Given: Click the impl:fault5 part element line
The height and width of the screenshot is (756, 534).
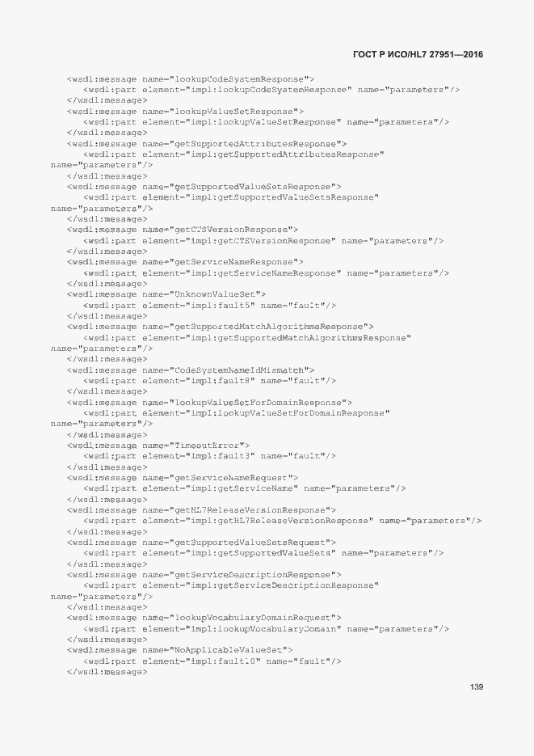Looking at the screenshot, I should click(x=209, y=305).
